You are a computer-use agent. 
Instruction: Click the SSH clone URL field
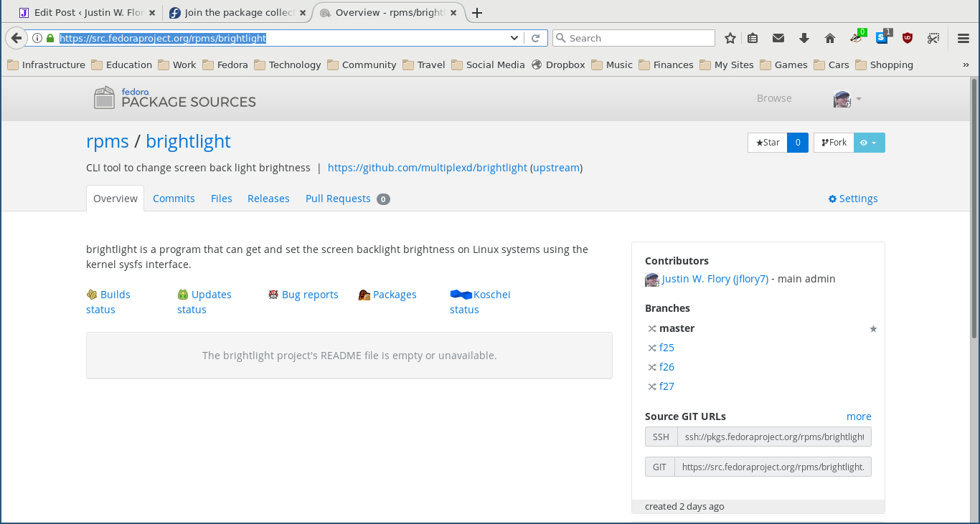pyautogui.click(x=775, y=436)
